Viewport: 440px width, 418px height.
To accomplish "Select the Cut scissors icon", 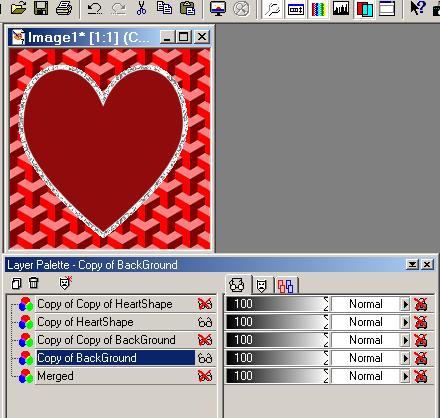I will point(141,8).
